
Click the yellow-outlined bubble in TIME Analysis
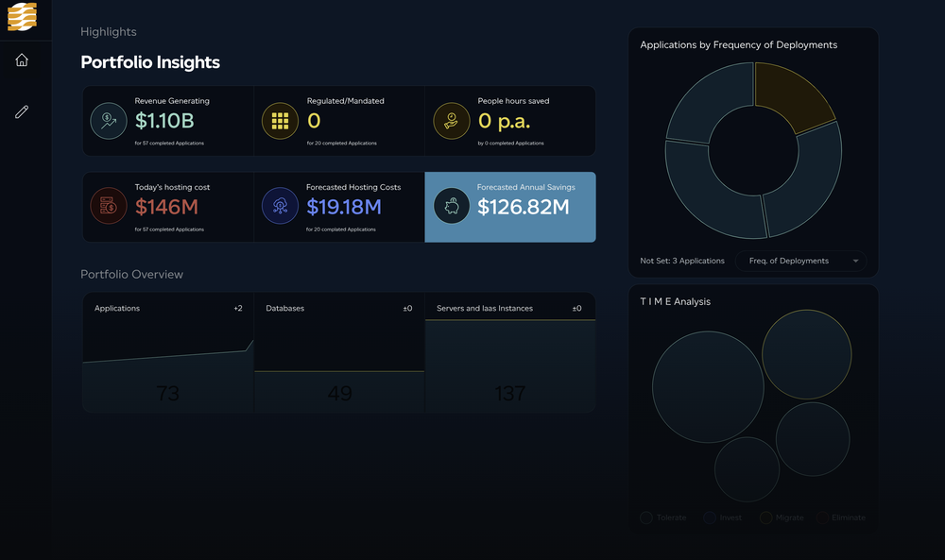(x=807, y=355)
